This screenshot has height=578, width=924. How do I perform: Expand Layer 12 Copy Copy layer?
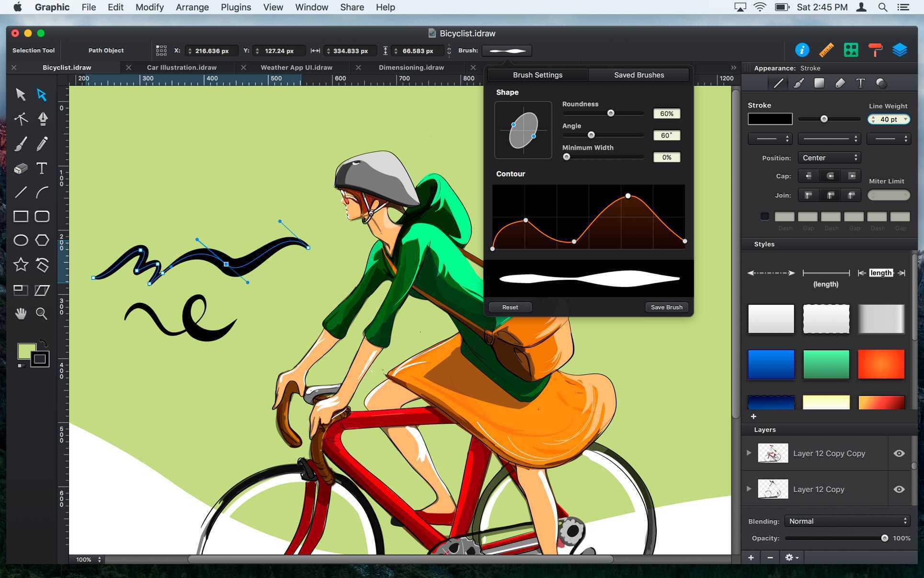[x=749, y=453]
